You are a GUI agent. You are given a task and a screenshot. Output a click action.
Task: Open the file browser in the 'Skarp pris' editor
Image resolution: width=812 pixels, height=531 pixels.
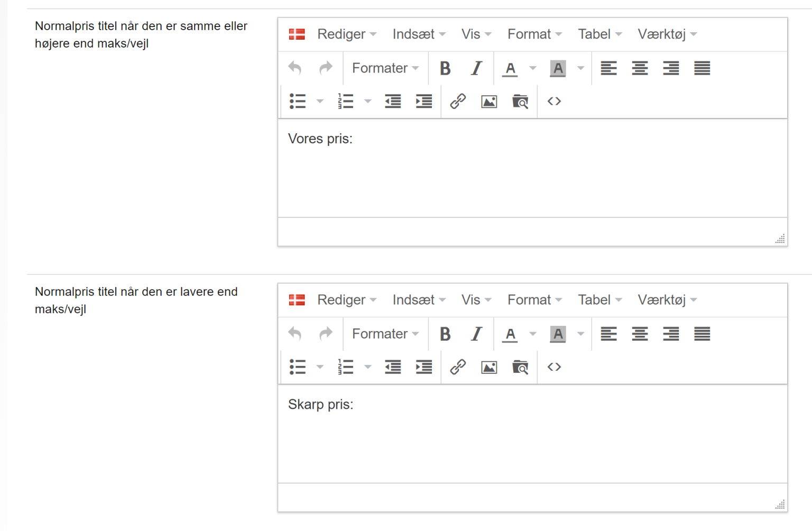coord(520,367)
